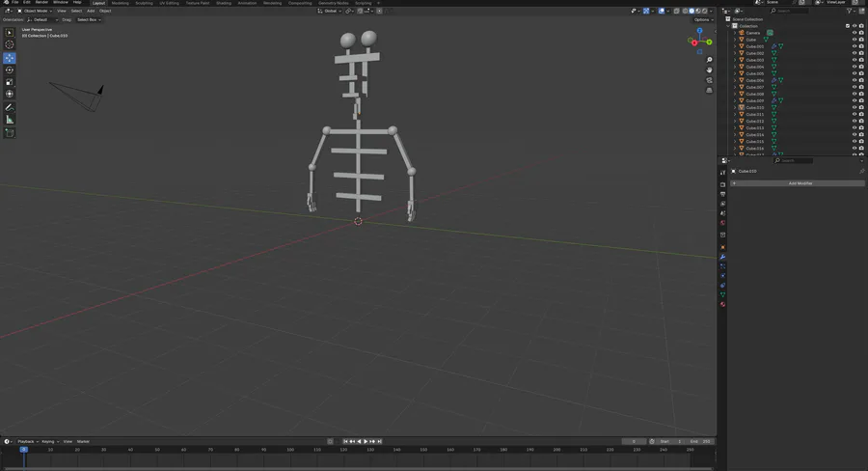Open the Object Mode dropdown
Viewport: 868px width, 471px height.
tap(35, 11)
